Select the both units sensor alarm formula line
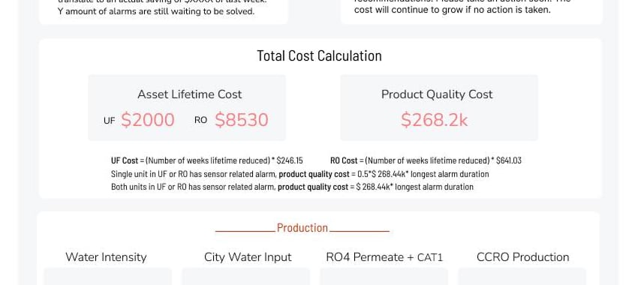The width and height of the screenshot is (644, 285). pos(292,187)
